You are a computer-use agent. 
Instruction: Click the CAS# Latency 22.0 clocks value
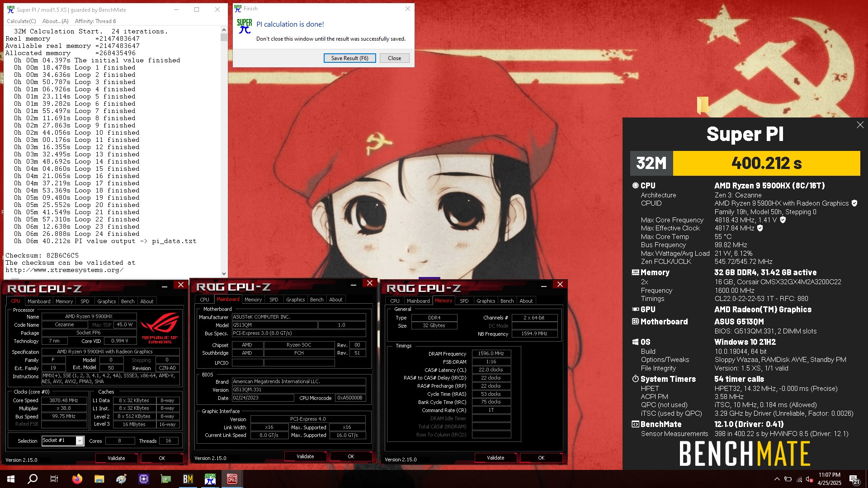click(x=491, y=370)
